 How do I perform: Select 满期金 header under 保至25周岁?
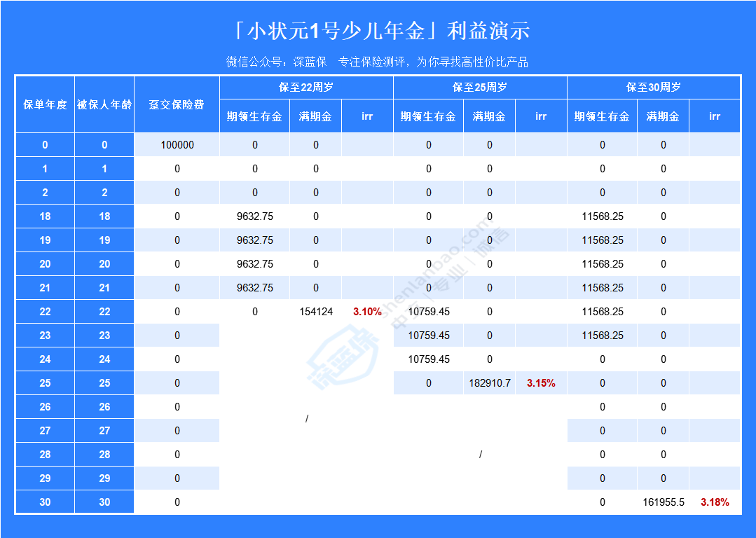(489, 116)
